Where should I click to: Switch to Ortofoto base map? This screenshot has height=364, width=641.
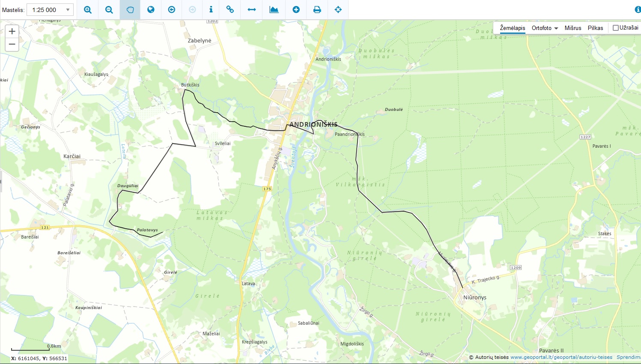(x=542, y=28)
